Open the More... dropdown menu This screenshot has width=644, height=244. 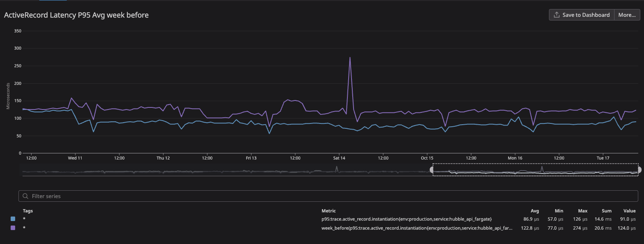click(627, 15)
